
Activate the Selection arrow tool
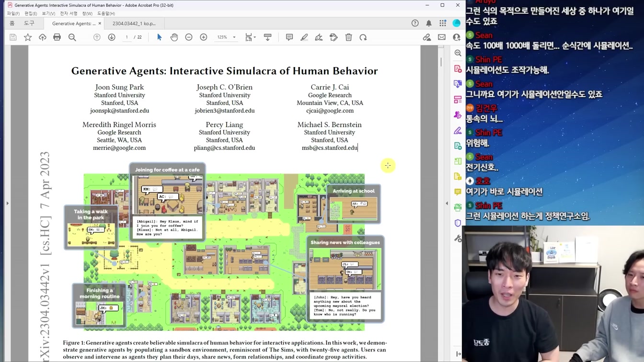pos(160,37)
